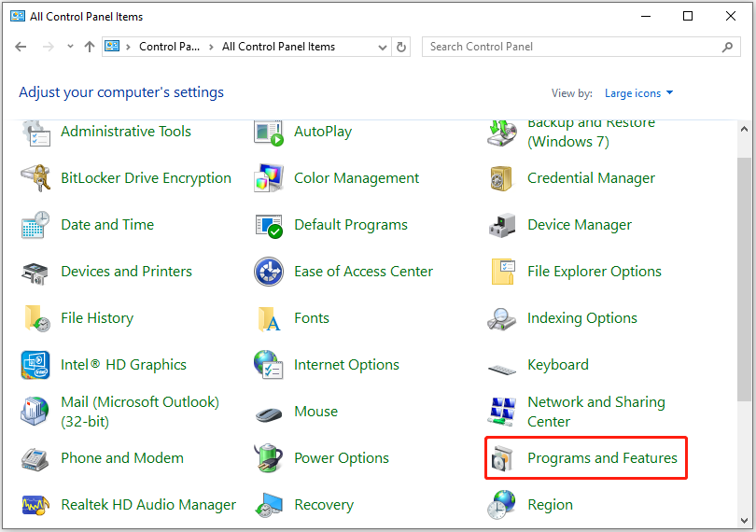Click the AutoPlay icon
The width and height of the screenshot is (756, 532).
[269, 133]
